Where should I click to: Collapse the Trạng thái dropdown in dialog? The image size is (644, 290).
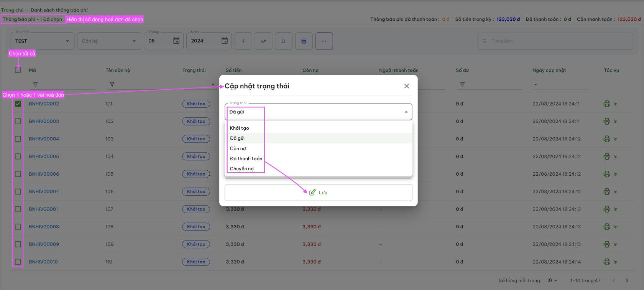[x=406, y=112]
